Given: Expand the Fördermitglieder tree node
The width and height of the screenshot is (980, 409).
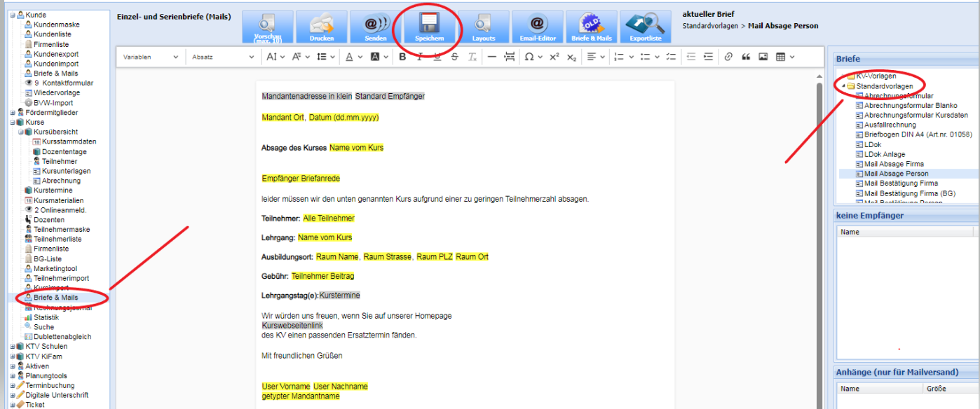Looking at the screenshot, I should click(x=13, y=112).
